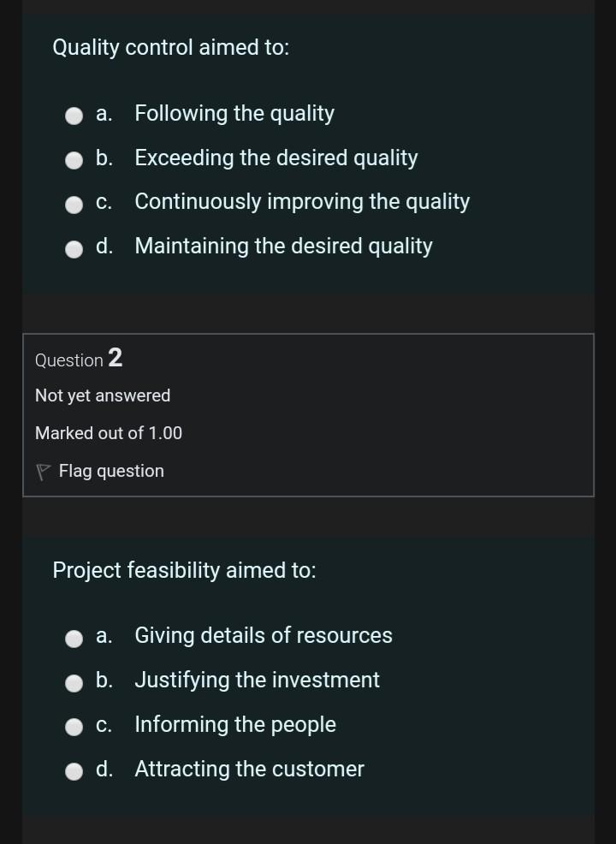Click answer label 'Continuously improving the quality'

[x=302, y=202]
